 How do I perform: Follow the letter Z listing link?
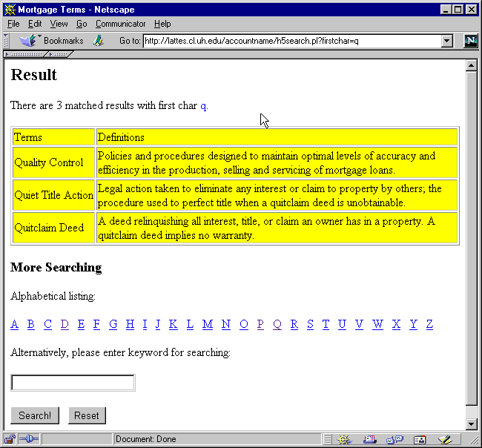coord(430,324)
